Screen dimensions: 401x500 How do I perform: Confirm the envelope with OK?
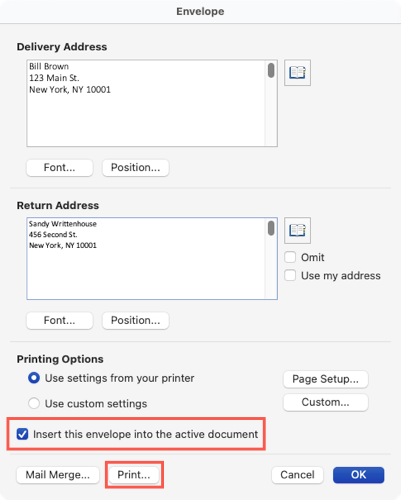coord(359,475)
